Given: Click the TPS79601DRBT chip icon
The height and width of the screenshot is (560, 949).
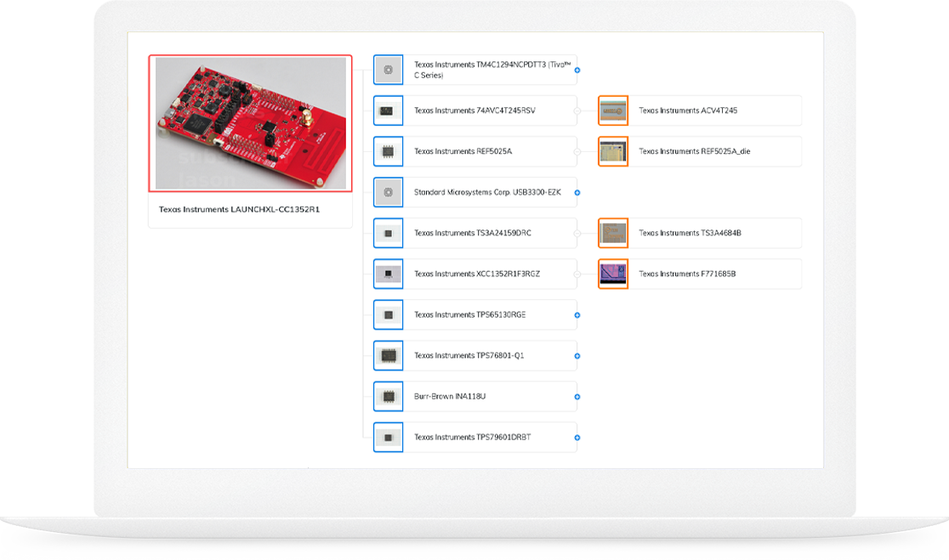Looking at the screenshot, I should point(389,437).
